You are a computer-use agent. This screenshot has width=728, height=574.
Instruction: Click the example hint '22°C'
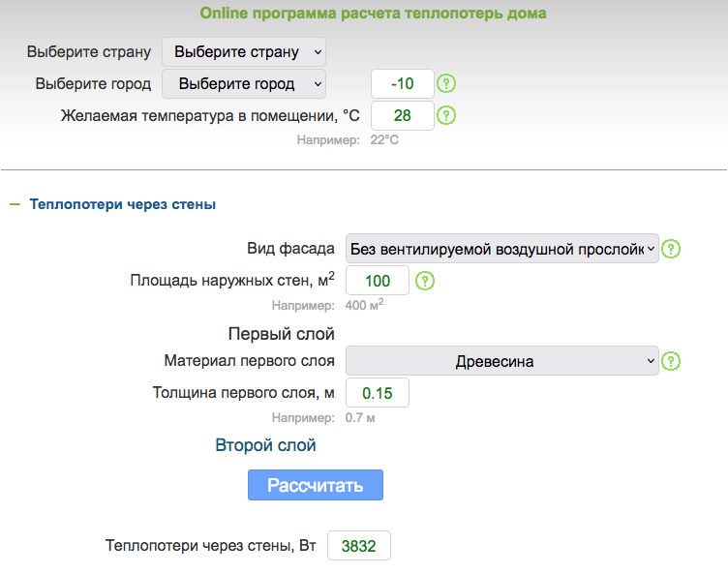coord(384,139)
